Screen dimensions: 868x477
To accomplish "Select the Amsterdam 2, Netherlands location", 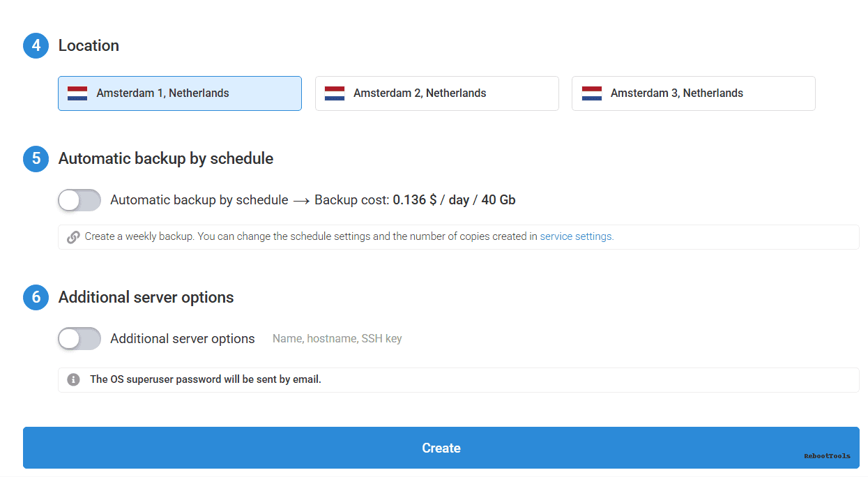I will (x=436, y=93).
